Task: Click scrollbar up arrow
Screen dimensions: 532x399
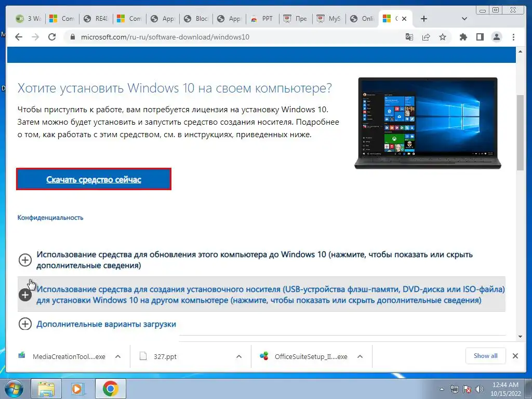Action: click(x=520, y=51)
